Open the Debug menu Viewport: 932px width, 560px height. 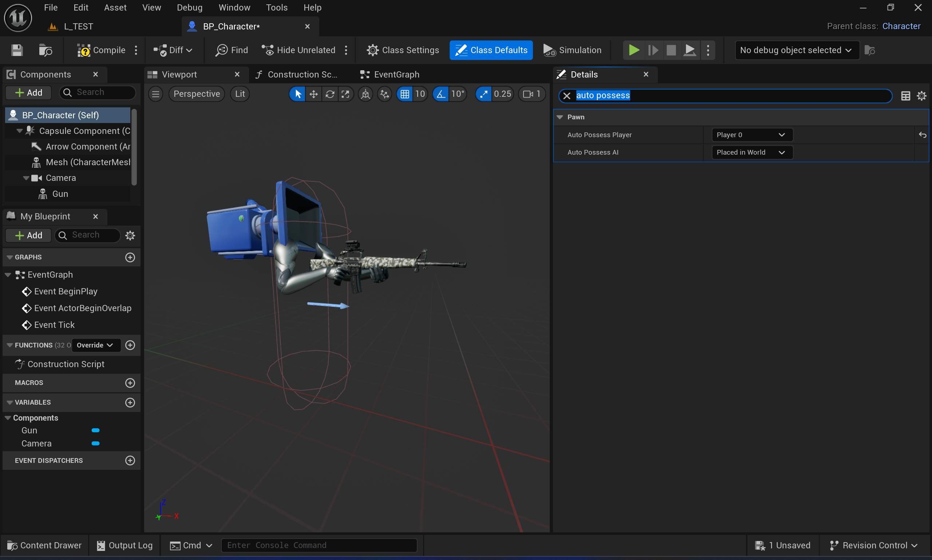pyautogui.click(x=190, y=8)
